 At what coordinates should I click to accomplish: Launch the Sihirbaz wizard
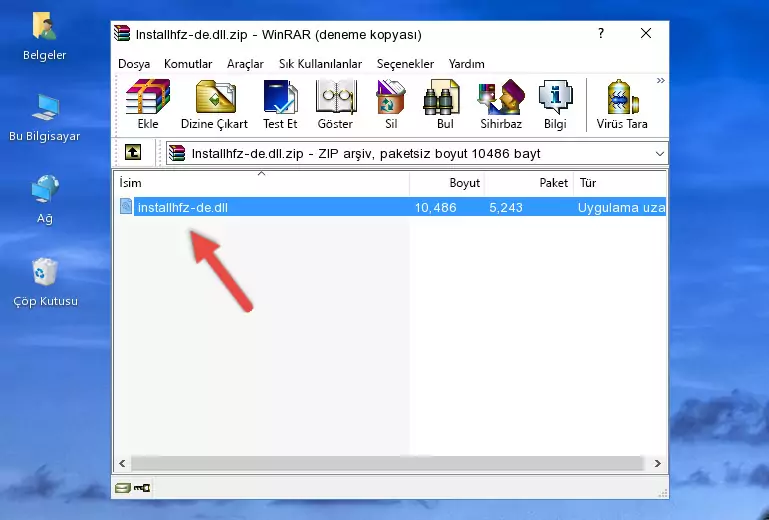pos(501,104)
